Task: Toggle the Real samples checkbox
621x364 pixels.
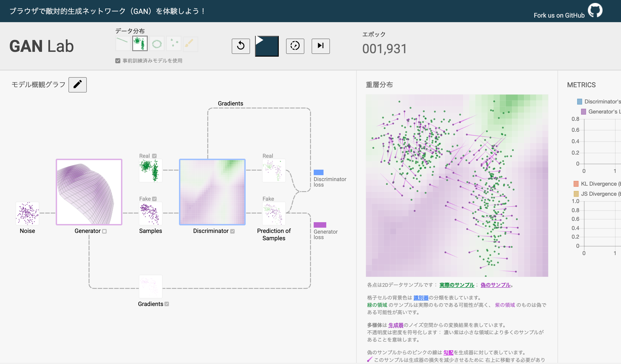Action: pos(155,156)
